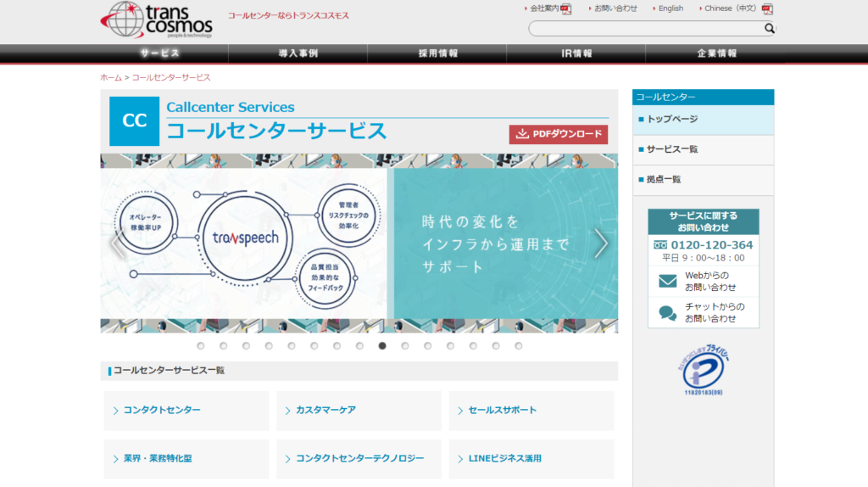Open カスタマーケア service tile

(359, 411)
